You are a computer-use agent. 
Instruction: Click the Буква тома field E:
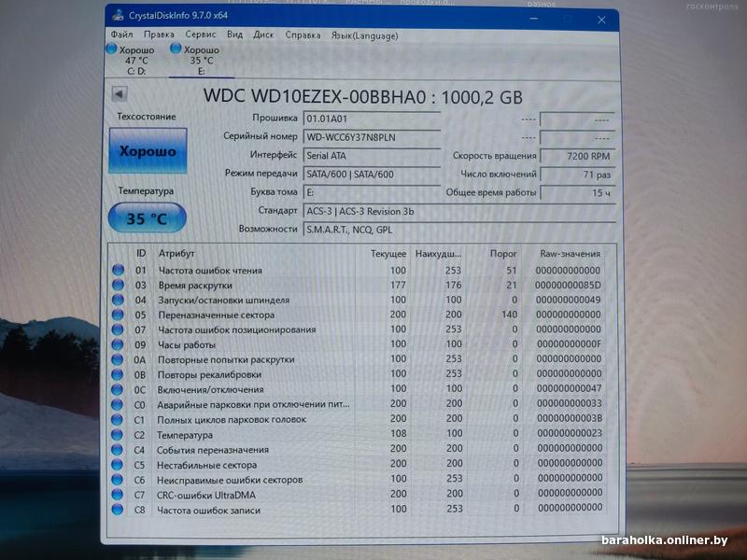click(x=371, y=193)
